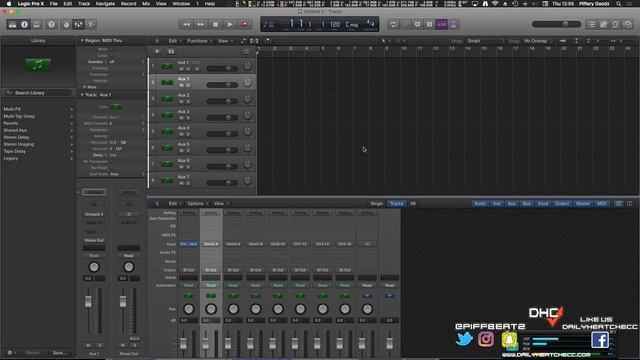Toggle the purple Count-in button
Viewport: 640px width, 360px height.
[x=442, y=24]
